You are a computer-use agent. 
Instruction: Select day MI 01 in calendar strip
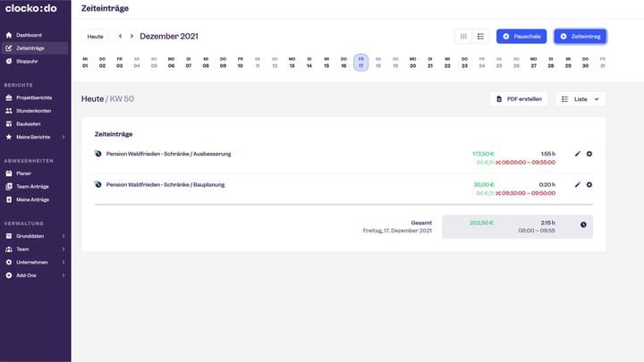[x=85, y=63]
